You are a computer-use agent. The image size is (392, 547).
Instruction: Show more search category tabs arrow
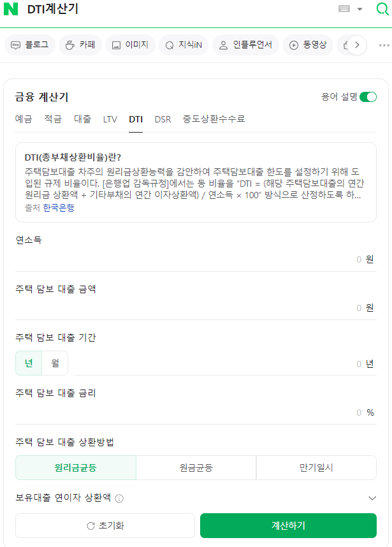click(357, 45)
